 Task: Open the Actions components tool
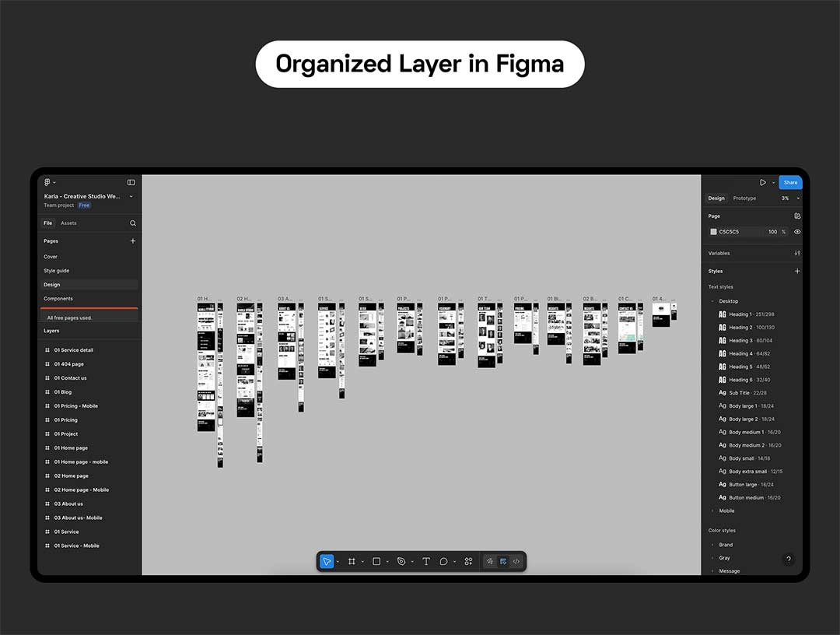point(468,561)
